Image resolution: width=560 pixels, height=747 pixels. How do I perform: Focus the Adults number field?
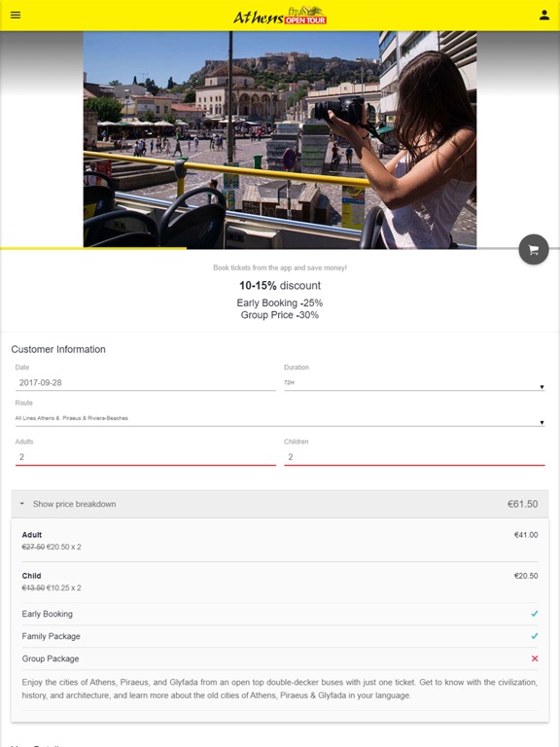click(x=145, y=457)
